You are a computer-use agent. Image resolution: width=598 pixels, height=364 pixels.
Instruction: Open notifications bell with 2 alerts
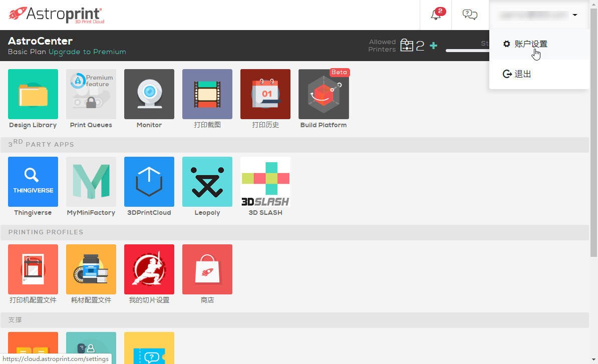pyautogui.click(x=436, y=15)
